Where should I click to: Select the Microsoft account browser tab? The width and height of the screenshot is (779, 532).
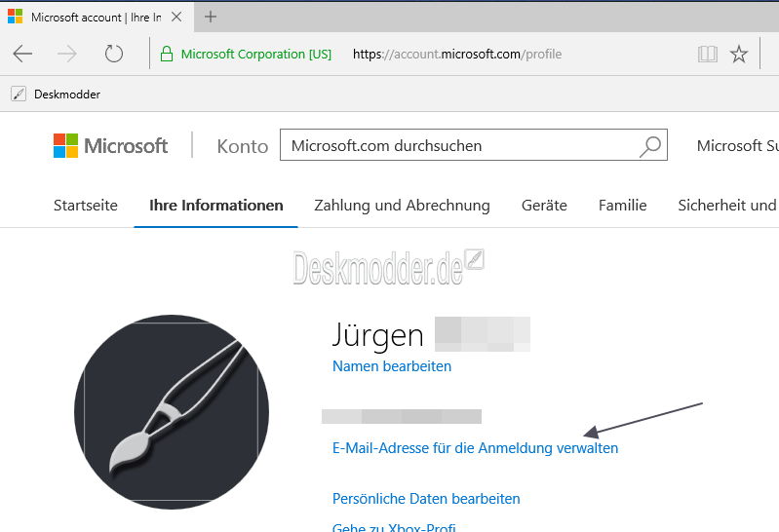point(96,18)
